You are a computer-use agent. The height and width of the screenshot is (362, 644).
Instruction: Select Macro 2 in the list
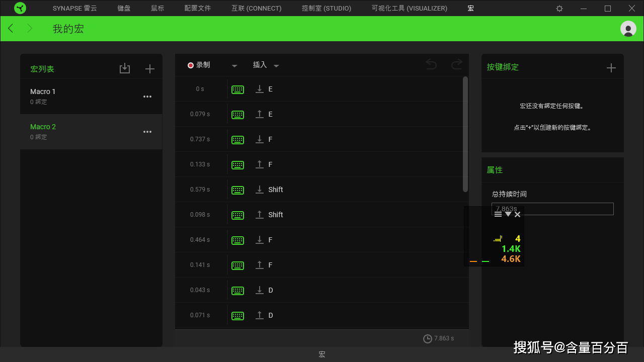[91, 132]
